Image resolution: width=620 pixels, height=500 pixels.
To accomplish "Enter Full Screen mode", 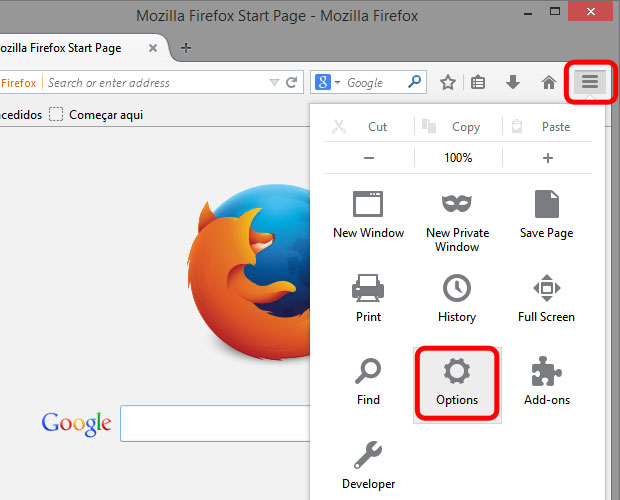I will [x=546, y=299].
